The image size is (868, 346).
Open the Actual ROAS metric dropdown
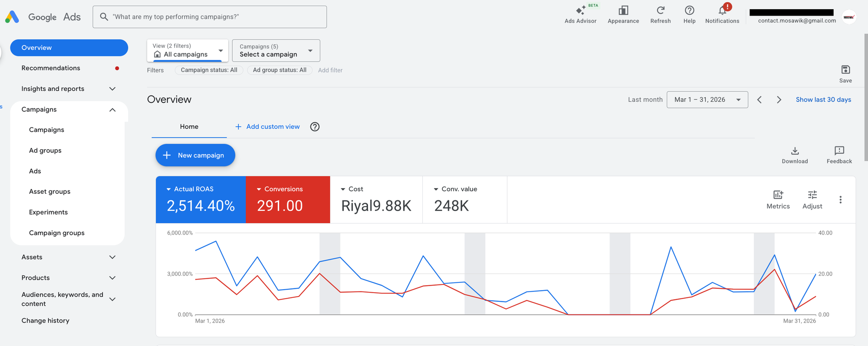[x=169, y=189]
